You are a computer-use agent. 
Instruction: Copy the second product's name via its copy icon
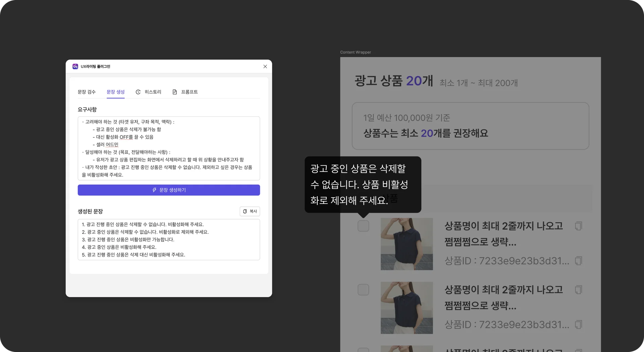tap(578, 290)
